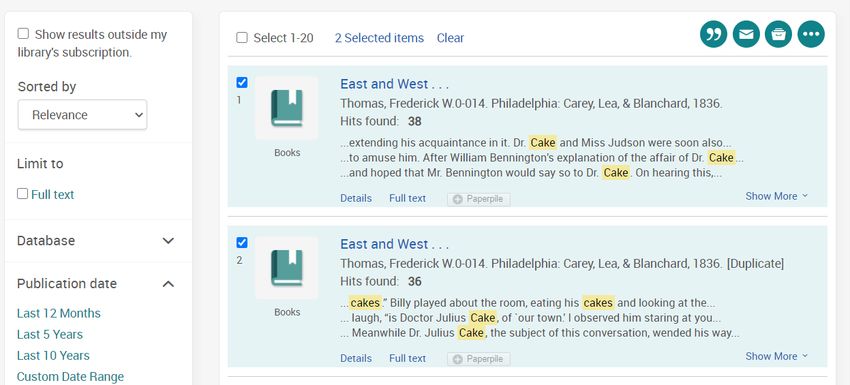This screenshot has height=385, width=850.
Task: Click the book icon of result 1
Action: 287,108
